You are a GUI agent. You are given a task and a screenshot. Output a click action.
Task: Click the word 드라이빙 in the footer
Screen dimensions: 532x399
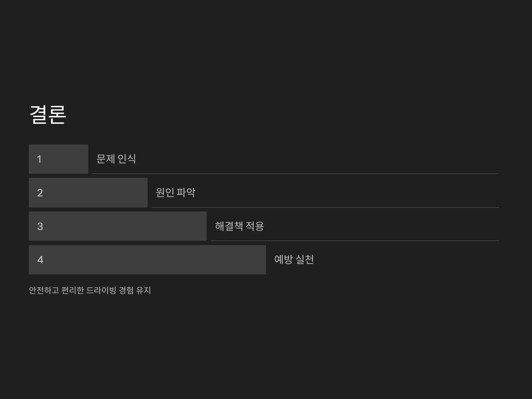[101, 290]
